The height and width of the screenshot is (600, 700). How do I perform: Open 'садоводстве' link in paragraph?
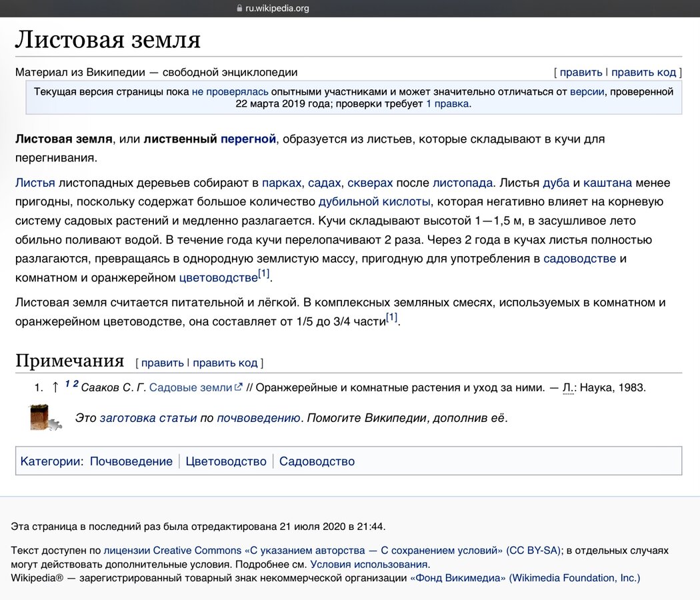click(579, 259)
